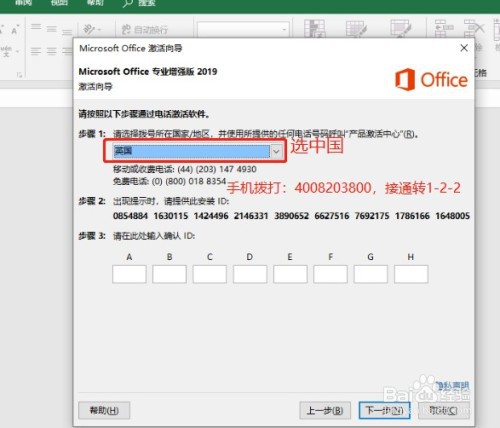Click Delete cells icon in Excel ribbon
500x428 pixels.
point(474,28)
